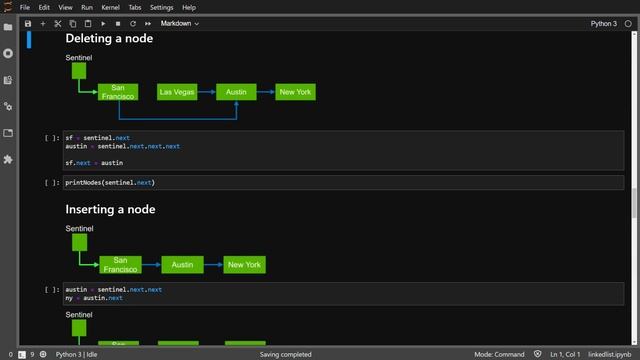Image resolution: width=640 pixels, height=360 pixels.
Task: Click the 'Inserting a node' heading
Action: click(x=110, y=209)
